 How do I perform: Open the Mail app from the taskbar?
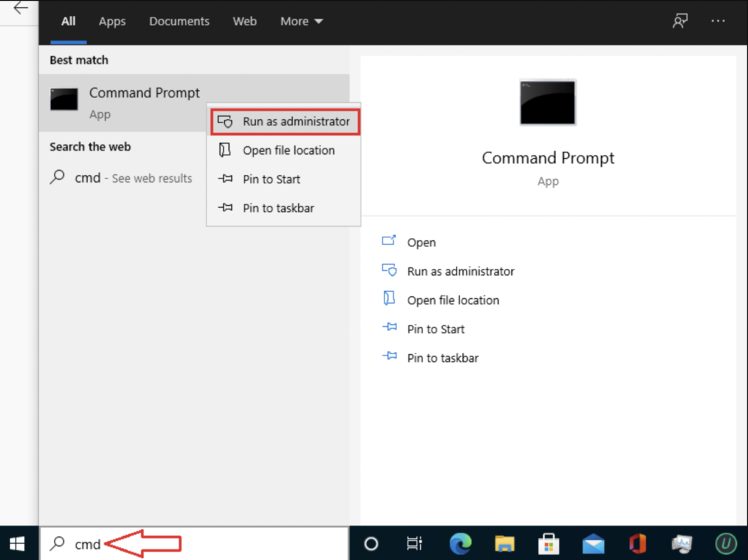point(593,543)
